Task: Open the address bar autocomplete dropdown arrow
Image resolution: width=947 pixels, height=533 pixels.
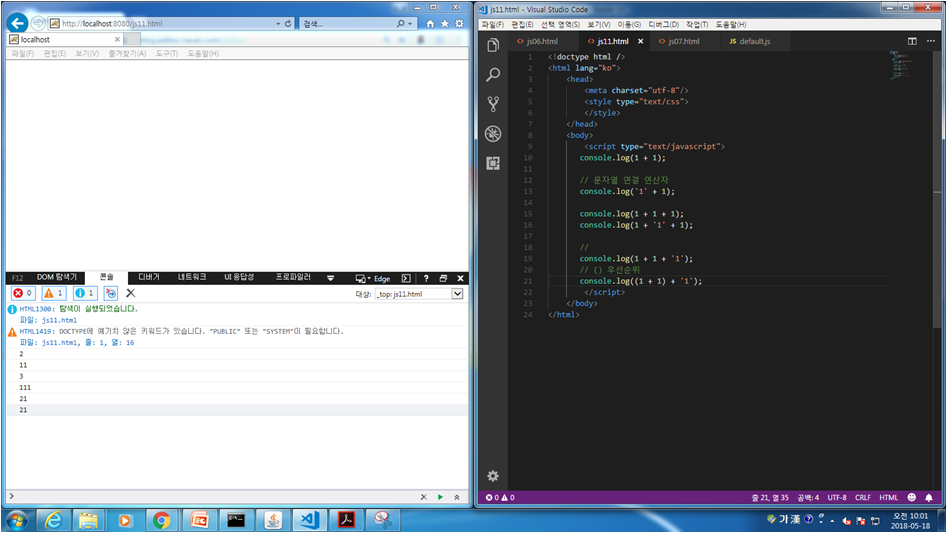Action: [x=278, y=24]
